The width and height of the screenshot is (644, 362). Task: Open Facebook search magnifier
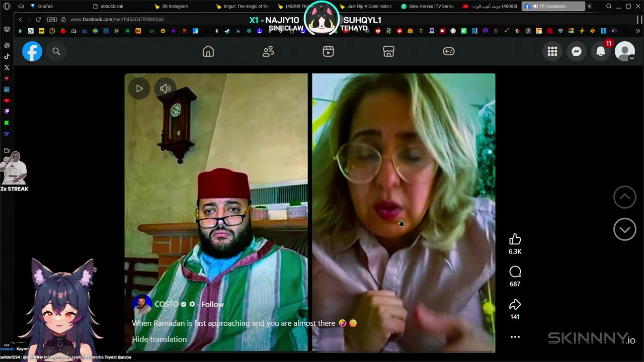tap(56, 51)
